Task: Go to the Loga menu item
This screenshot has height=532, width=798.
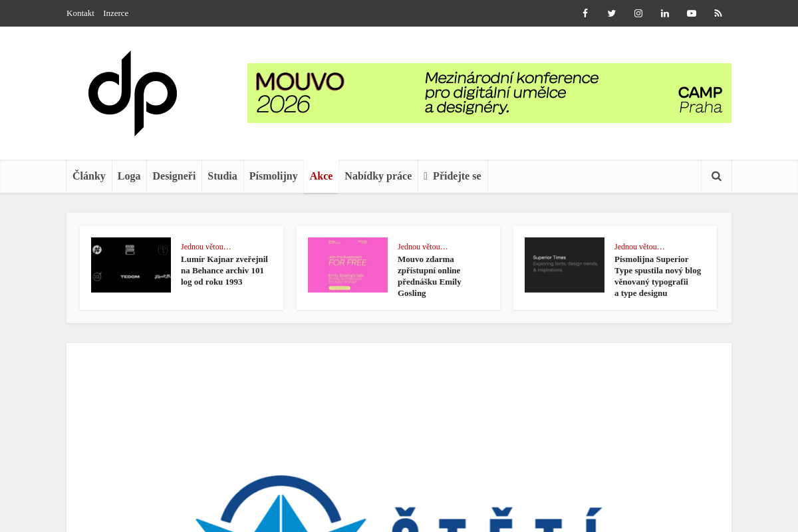Action: 129,176
